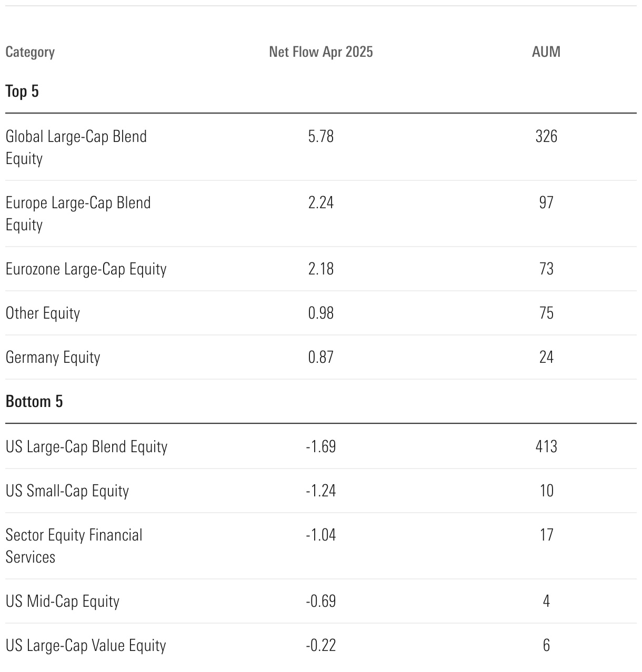642x672 pixels.
Task: Click the 5.78 net flow value
Action: [x=320, y=137]
